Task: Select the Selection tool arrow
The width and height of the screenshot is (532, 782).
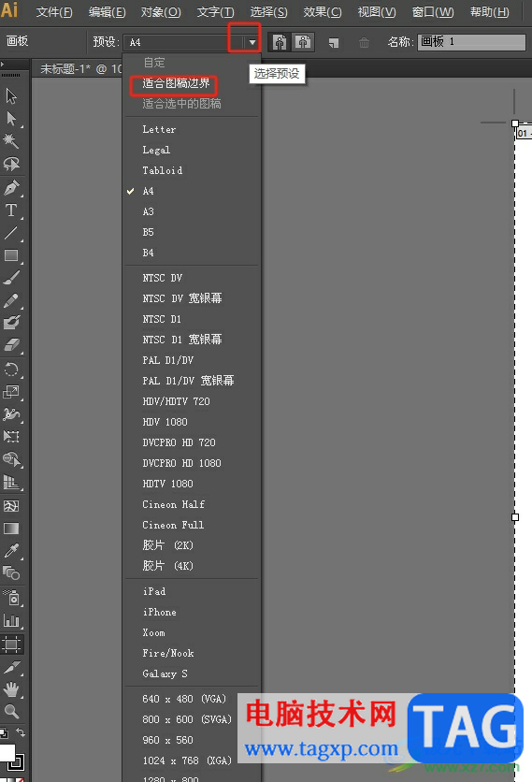Action: click(x=11, y=95)
